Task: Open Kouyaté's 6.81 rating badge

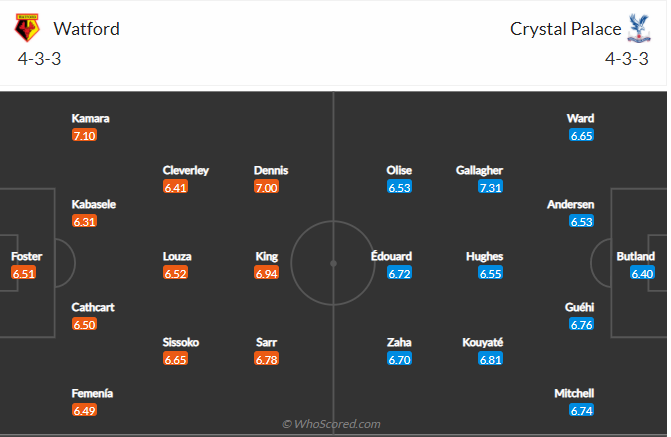Action: 491,359
